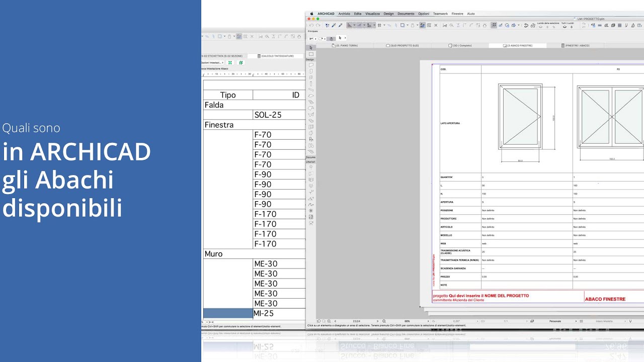Screen dimensions: 644x362
Task: Select the Window tool in the toolbox
Action: [311, 77]
